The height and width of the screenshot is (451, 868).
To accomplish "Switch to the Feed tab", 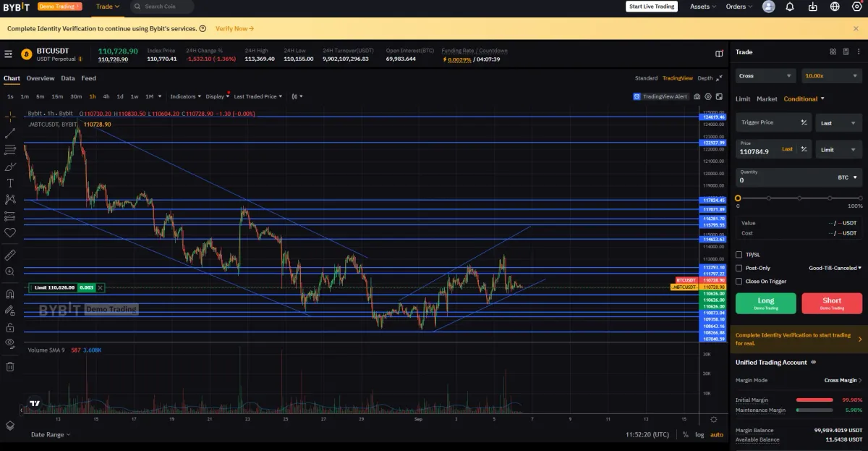I will [88, 78].
